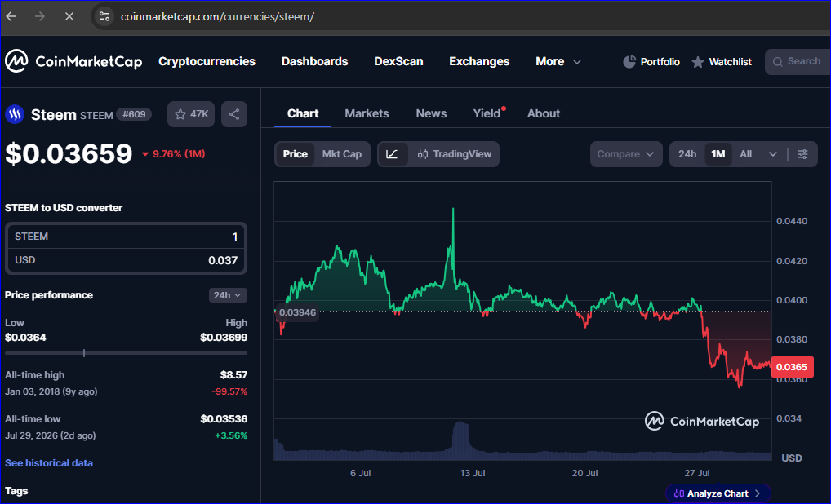The width and height of the screenshot is (831, 504).
Task: Select All chart range
Action: point(745,154)
